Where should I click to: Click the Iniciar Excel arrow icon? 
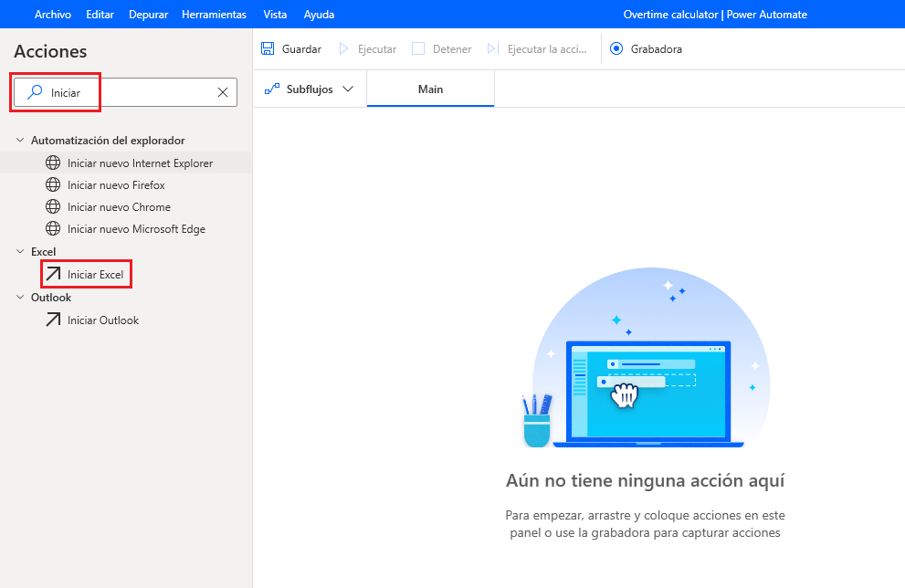(53, 274)
